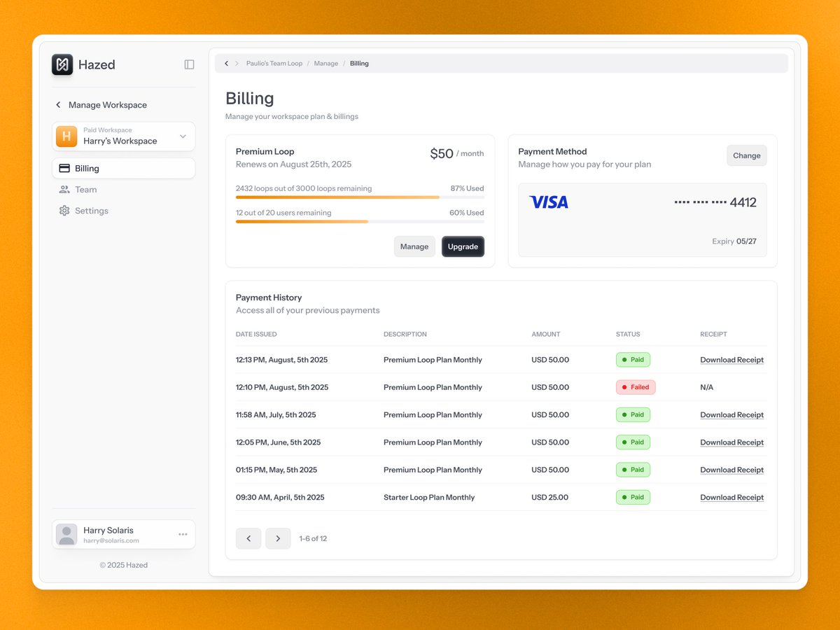Click breadcrumb forward arrow
This screenshot has height=630, width=840.
click(x=237, y=64)
